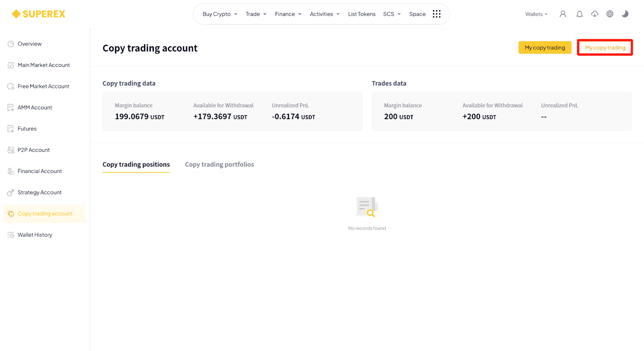The width and height of the screenshot is (644, 351).
Task: Click the Trades data heading
Action: [x=389, y=83]
